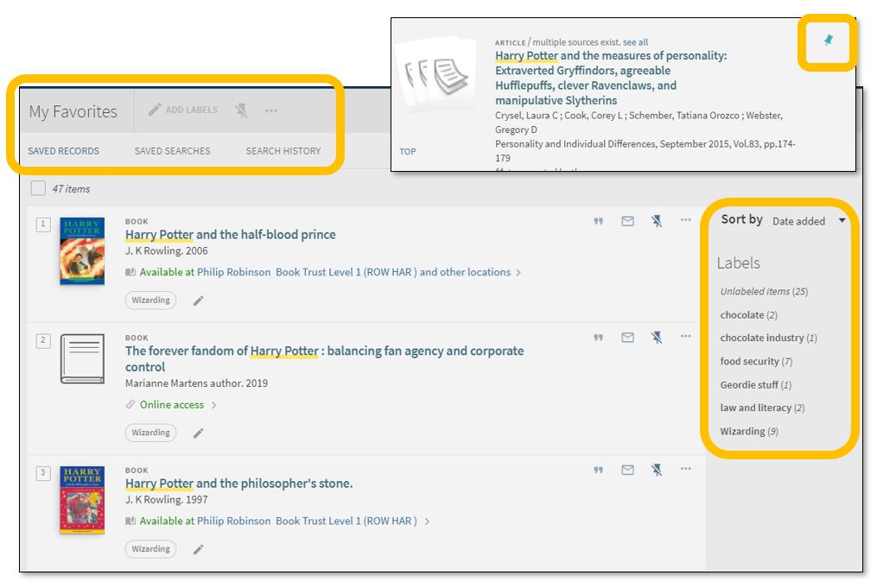Open the Search History tab

[283, 151]
